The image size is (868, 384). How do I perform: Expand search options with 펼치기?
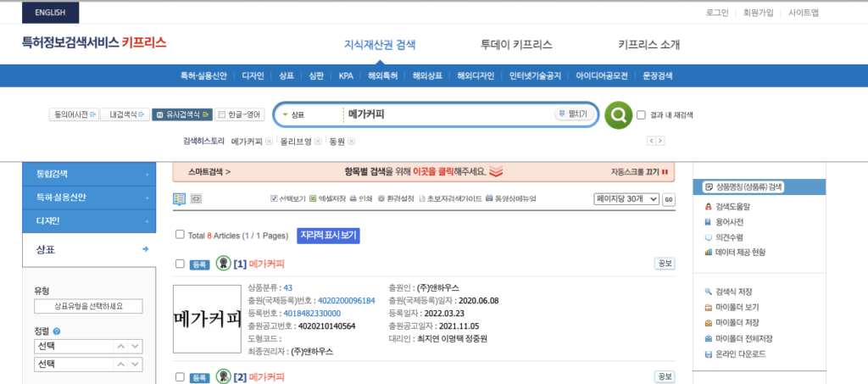pos(574,114)
